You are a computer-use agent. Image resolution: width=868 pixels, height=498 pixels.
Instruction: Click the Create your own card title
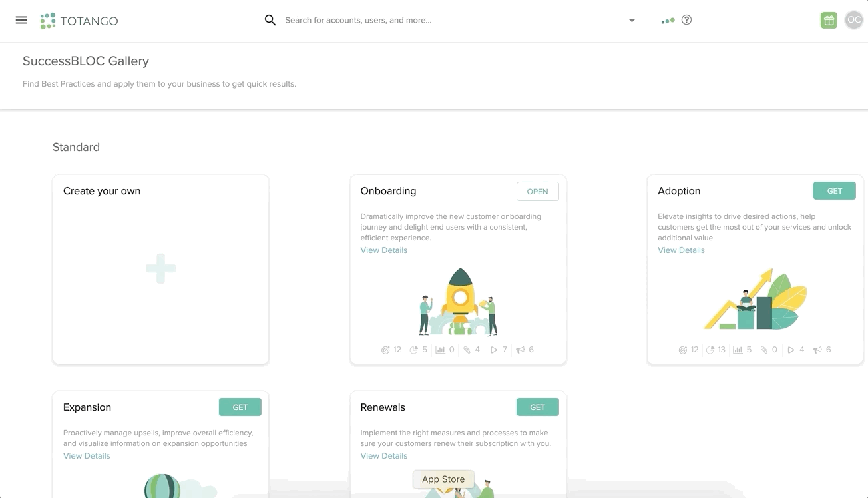tap(102, 191)
